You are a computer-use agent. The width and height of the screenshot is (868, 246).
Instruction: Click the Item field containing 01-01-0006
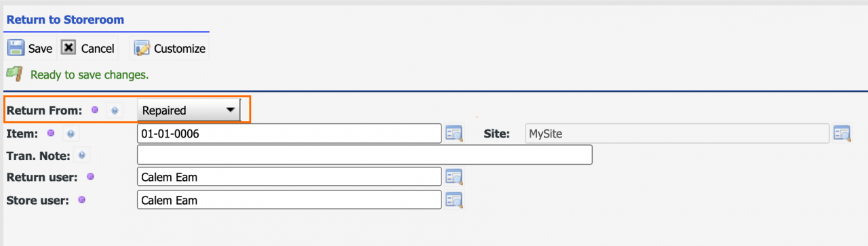[290, 134]
